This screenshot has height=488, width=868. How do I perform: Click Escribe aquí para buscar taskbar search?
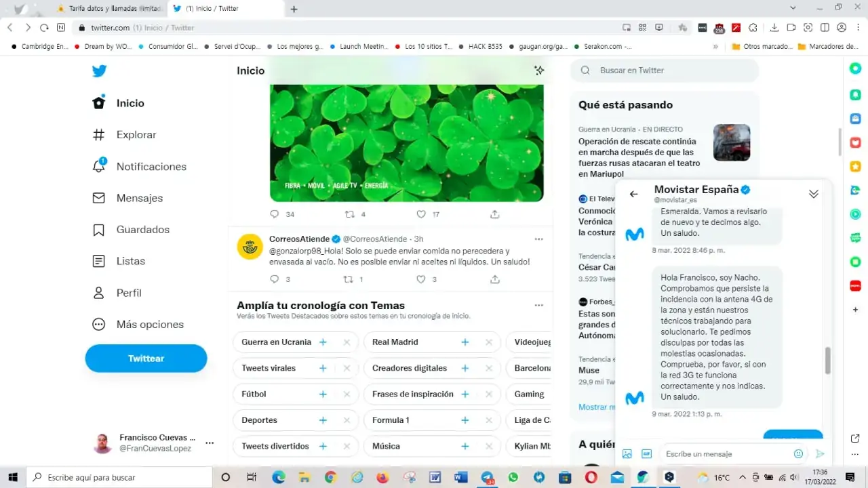point(120,477)
